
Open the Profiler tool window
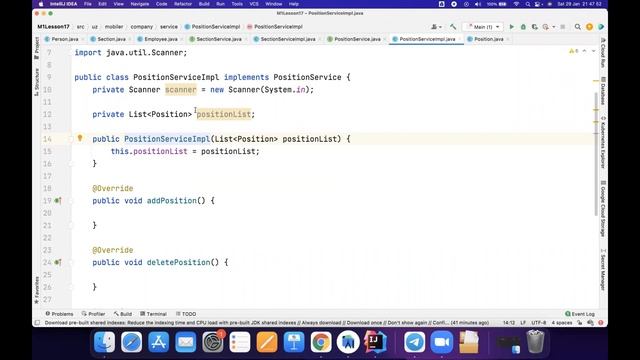click(93, 314)
